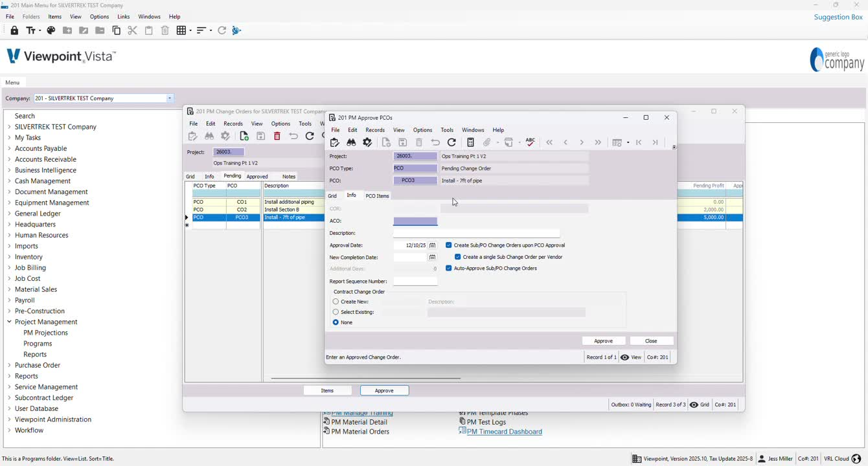Toggle Create a single Sub Change Order per Vendor
The height and width of the screenshot is (466, 868).
[458, 257]
